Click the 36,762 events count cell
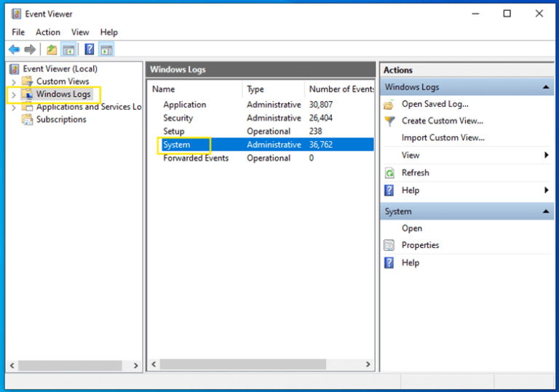 click(x=321, y=145)
